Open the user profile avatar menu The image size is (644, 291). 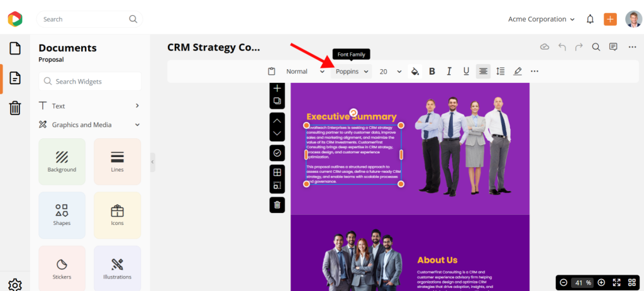pos(633,19)
